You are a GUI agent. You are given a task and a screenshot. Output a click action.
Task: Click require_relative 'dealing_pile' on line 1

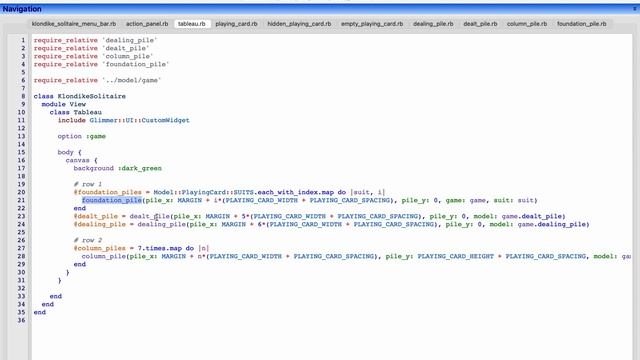click(x=96, y=40)
